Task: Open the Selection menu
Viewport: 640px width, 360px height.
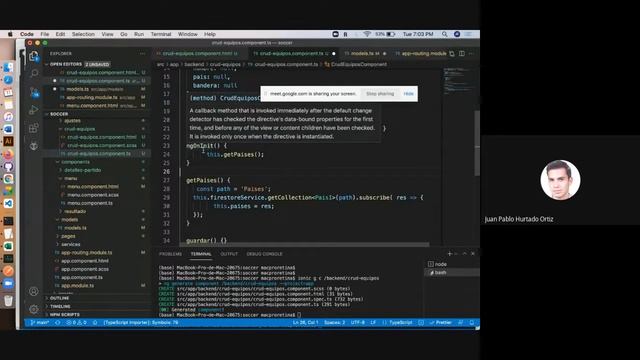Action: (83, 34)
